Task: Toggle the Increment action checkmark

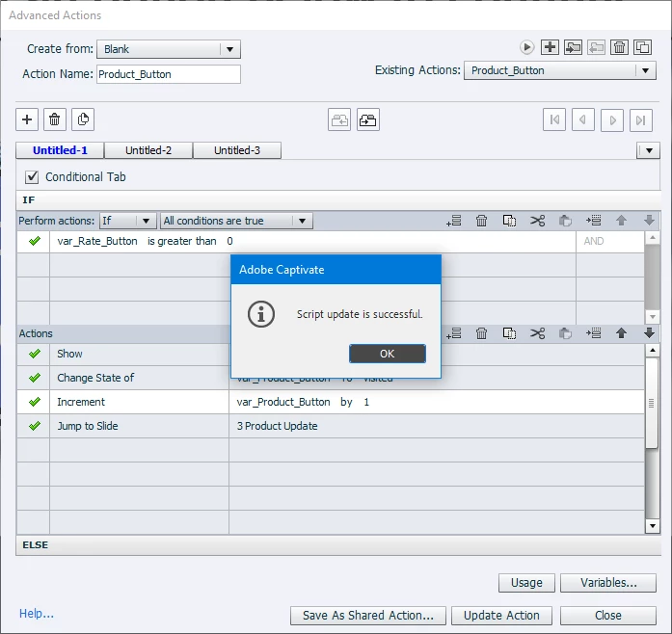Action: pyautogui.click(x=35, y=402)
